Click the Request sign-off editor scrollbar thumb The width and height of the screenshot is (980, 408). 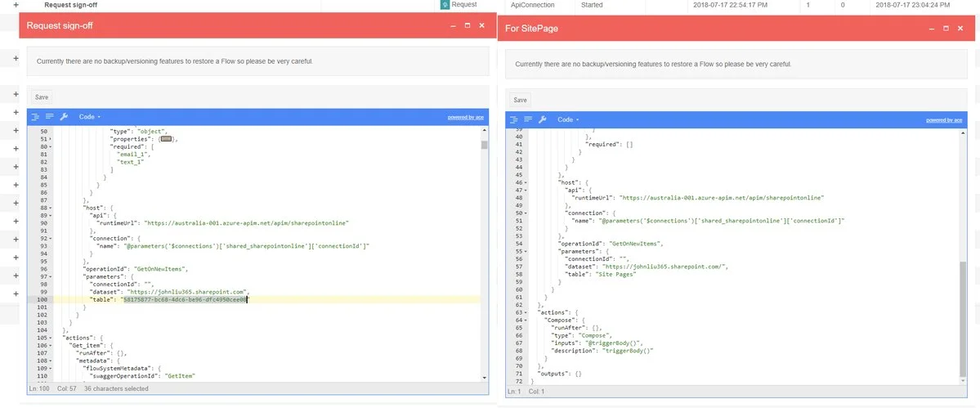pos(484,145)
